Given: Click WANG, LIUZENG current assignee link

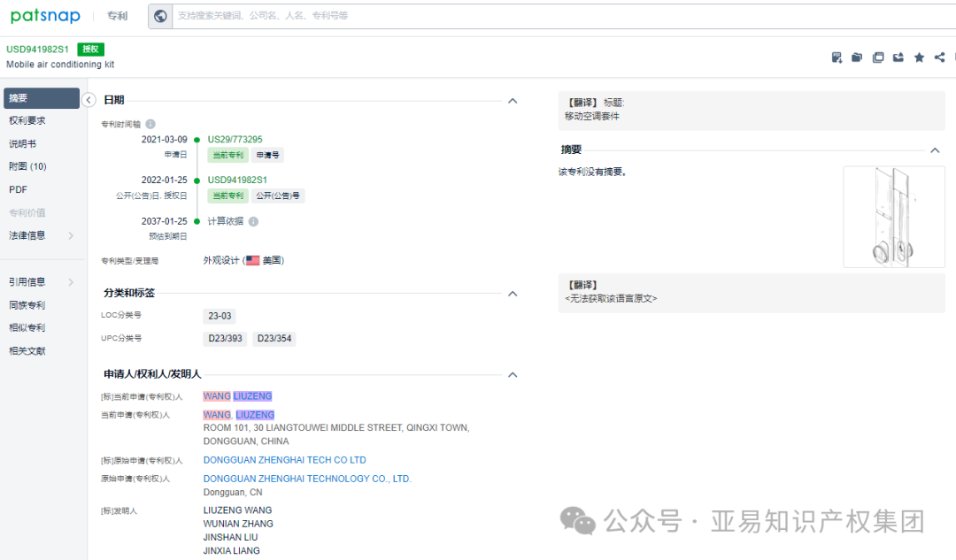Looking at the screenshot, I should (239, 415).
